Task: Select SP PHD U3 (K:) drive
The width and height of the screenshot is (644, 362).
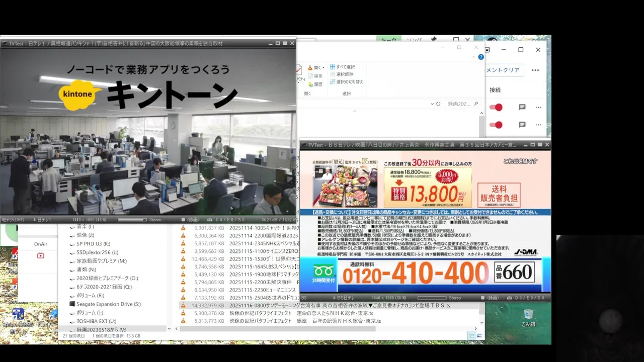Action: [93, 244]
